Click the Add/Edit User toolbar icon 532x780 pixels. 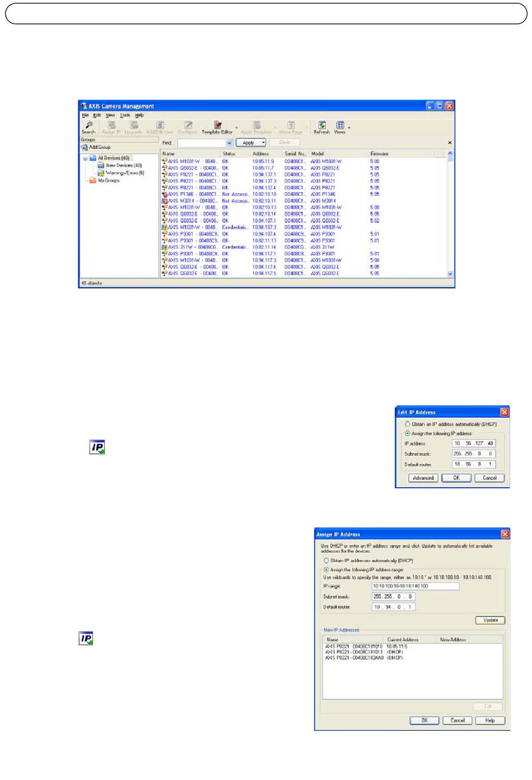[160, 125]
